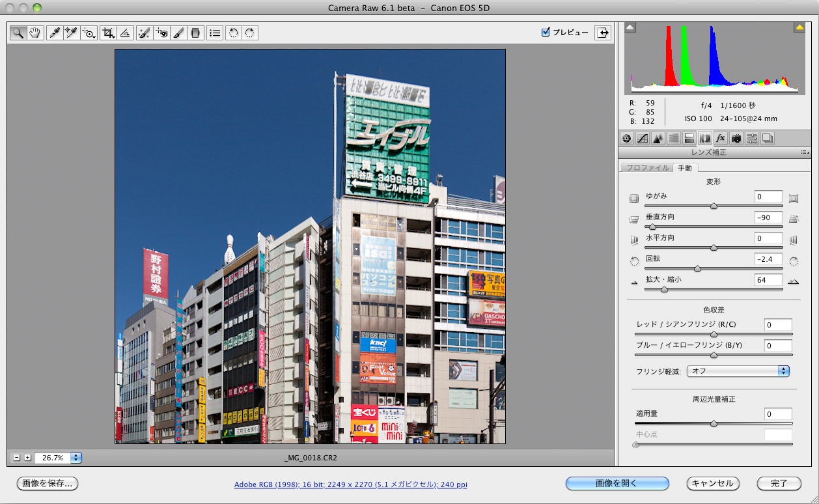The height and width of the screenshot is (504, 819).
Task: Open the レンズ補正 panel flyout menu
Action: pos(804,152)
